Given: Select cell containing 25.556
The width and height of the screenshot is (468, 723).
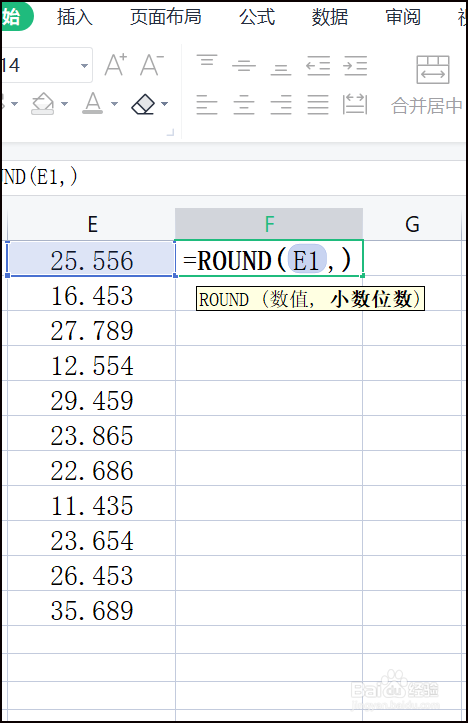Looking at the screenshot, I should (92, 259).
